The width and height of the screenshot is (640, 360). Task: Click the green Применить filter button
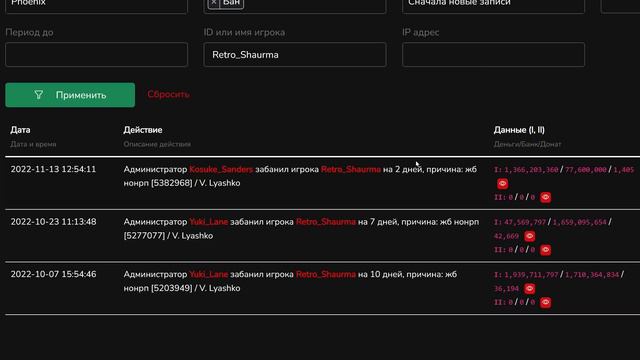tap(70, 95)
